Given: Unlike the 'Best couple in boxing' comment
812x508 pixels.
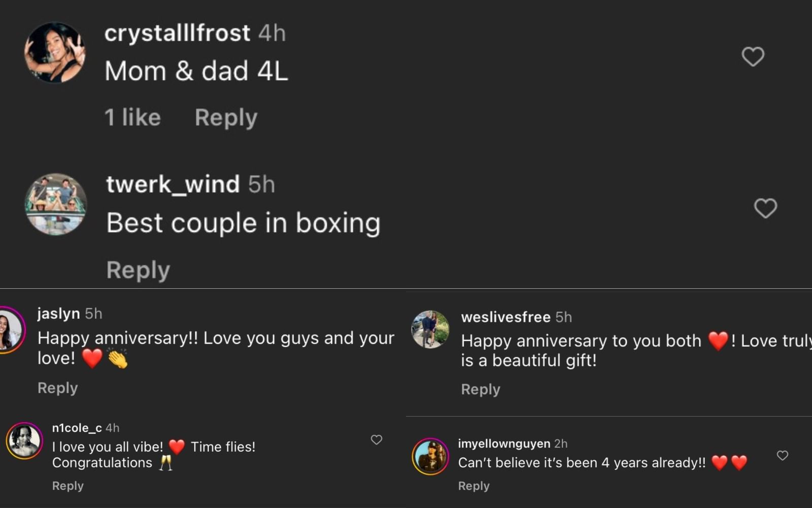Looking at the screenshot, I should coord(766,208).
